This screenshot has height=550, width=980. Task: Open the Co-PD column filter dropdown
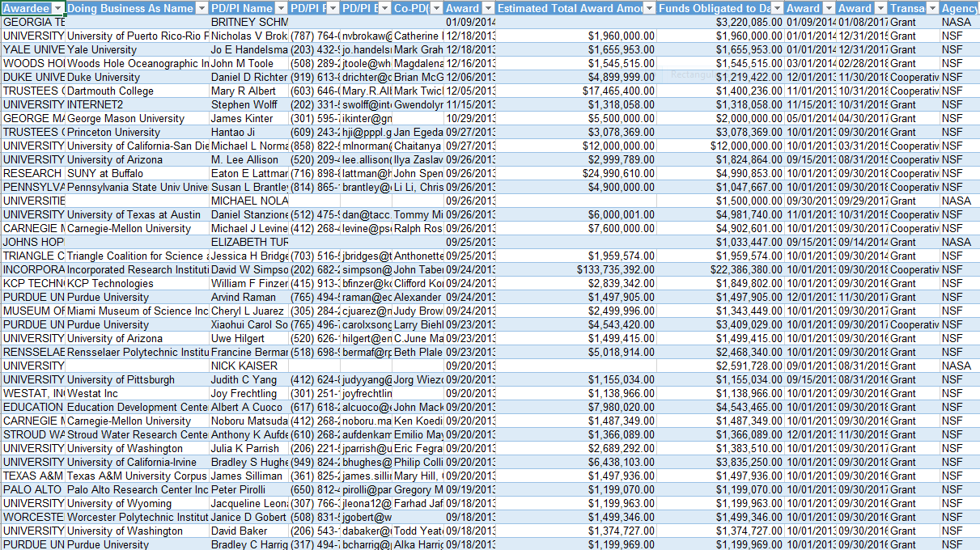435,8
